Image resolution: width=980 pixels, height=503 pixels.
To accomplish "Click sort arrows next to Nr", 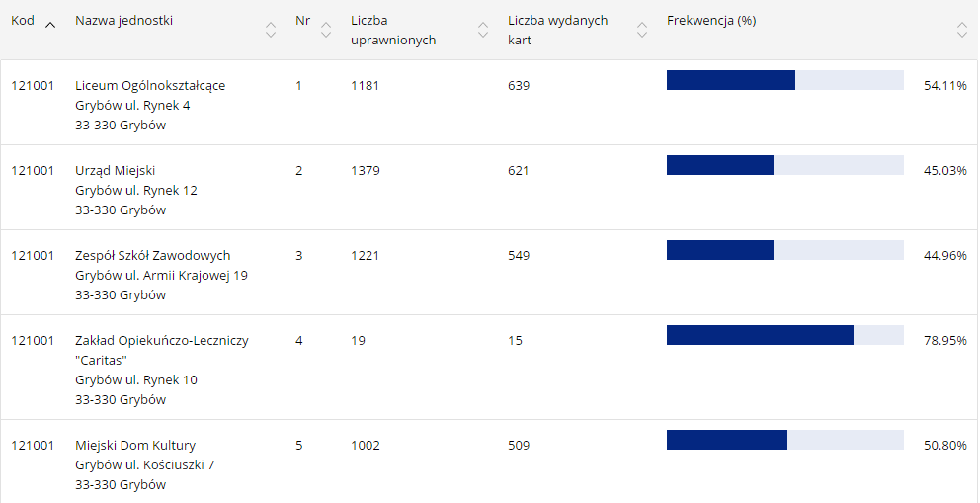I will (x=326, y=30).
